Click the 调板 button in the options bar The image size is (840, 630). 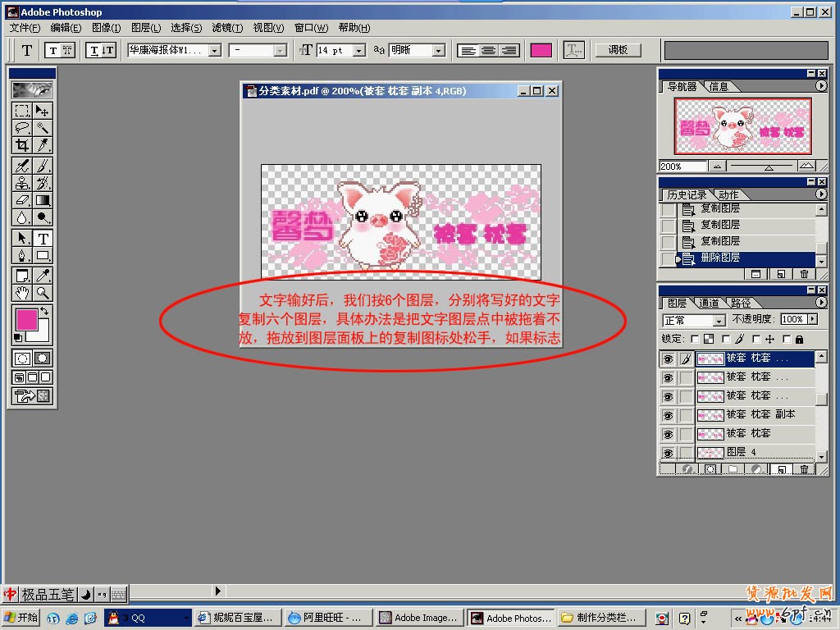point(619,50)
